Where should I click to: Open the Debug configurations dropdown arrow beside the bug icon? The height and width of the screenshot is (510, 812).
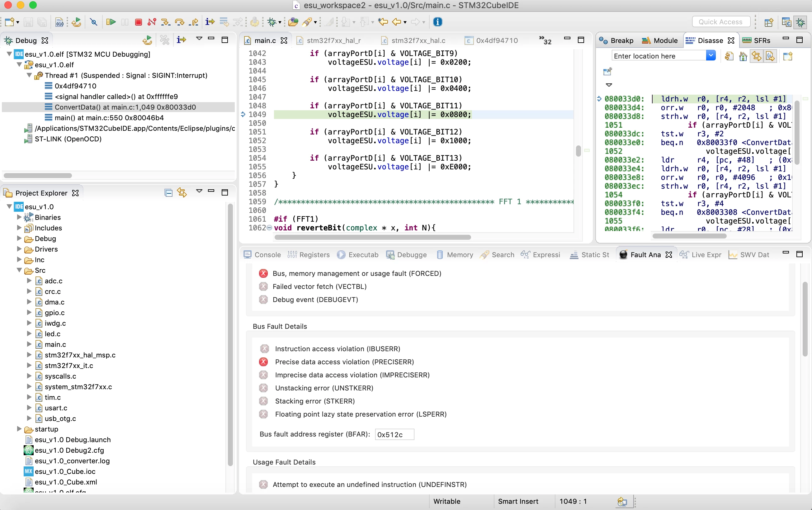(280, 23)
